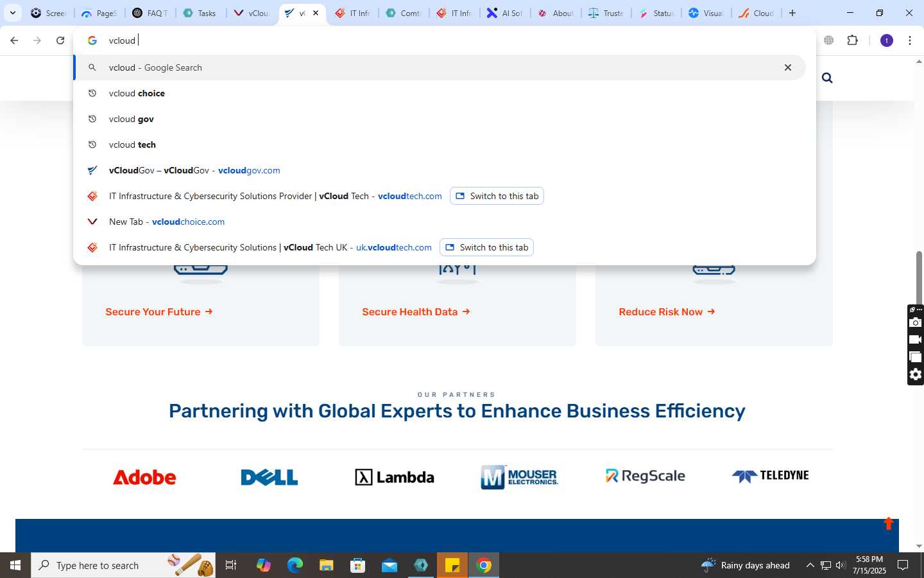This screenshot has width=924, height=578.
Task: Open the Extensions puzzle icon
Action: tap(852, 40)
